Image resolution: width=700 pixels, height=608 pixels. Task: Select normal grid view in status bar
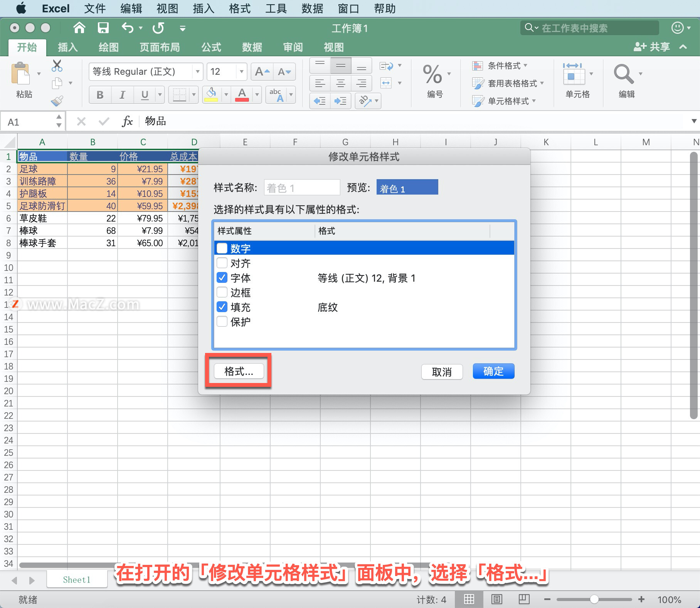(469, 599)
